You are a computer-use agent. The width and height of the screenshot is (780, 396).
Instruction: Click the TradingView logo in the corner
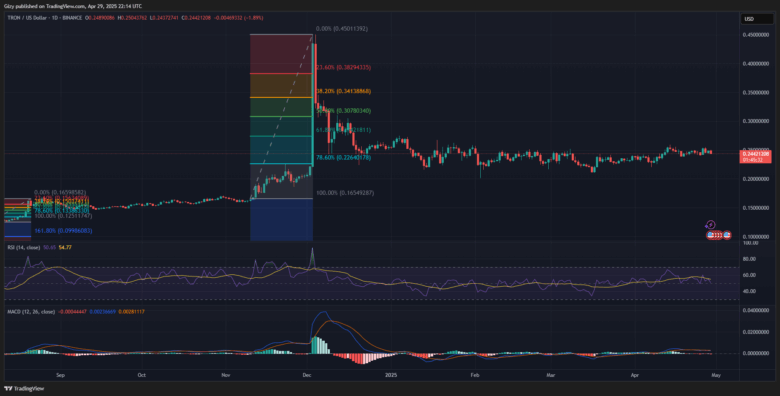(x=17, y=389)
